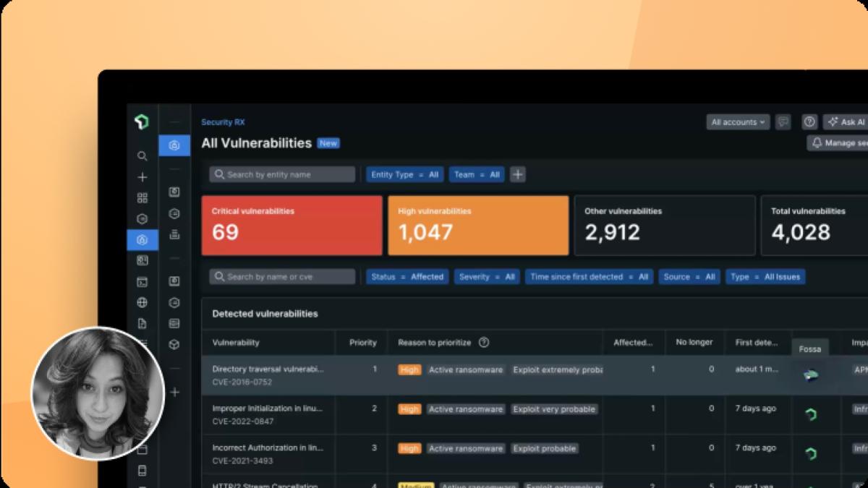Click info icon beside Reason to prioritize
This screenshot has width=868, height=488.
[484, 343]
